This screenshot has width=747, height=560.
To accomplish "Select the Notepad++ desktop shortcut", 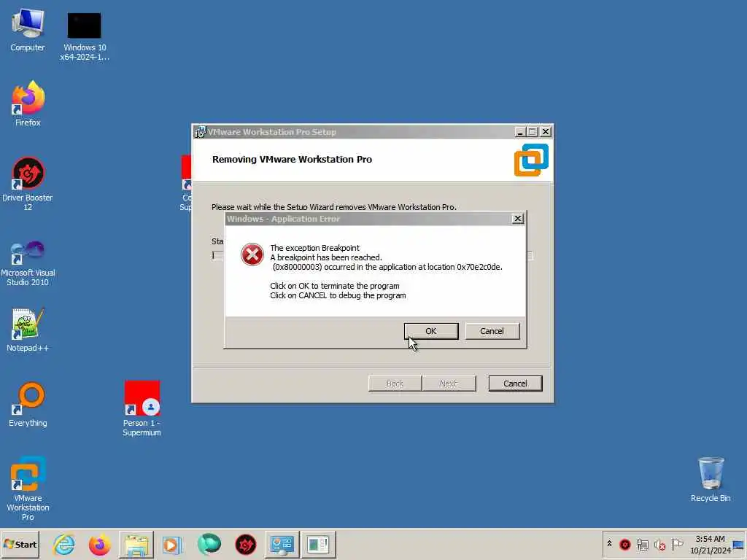I will coord(28,330).
